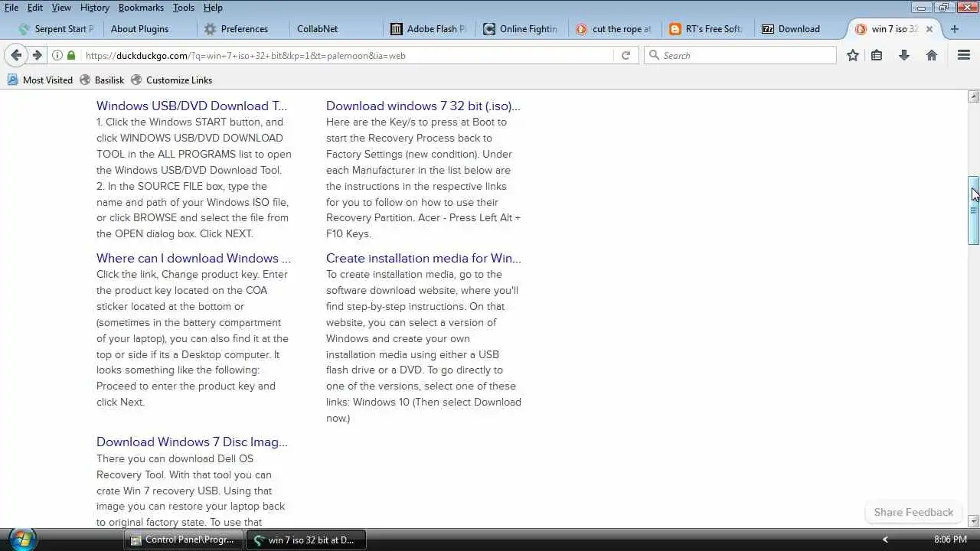
Task: Open the downloads arrow icon
Action: pos(904,55)
